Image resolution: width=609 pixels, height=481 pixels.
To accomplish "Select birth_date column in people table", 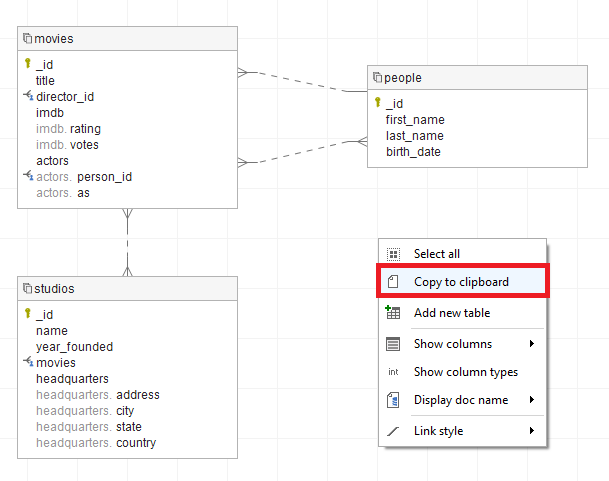I will (413, 152).
